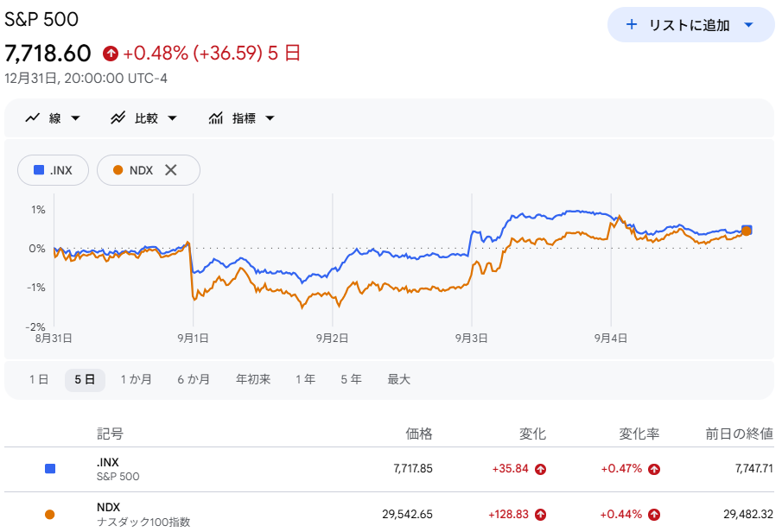Click the up-arrow icon beside +0.44%

[654, 515]
